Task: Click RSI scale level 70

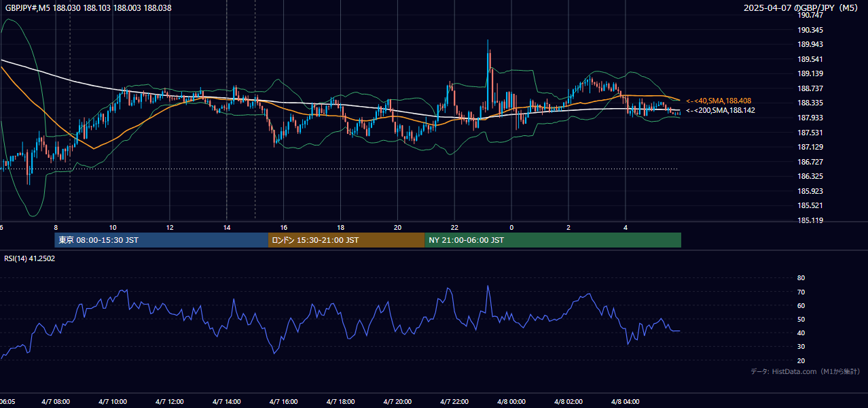Action: click(x=801, y=292)
